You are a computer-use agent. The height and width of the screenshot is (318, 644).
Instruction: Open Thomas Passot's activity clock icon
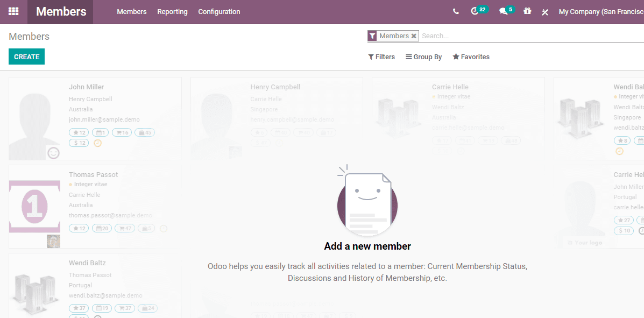click(x=164, y=229)
